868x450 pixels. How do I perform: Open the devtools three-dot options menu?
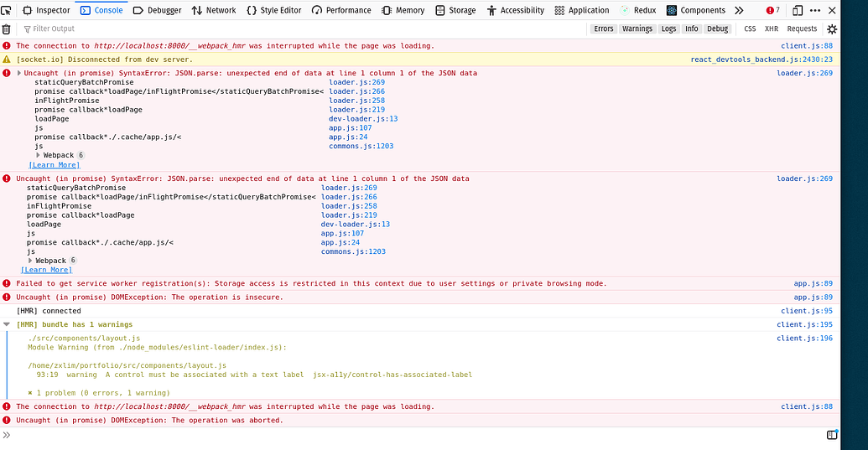pyautogui.click(x=815, y=10)
